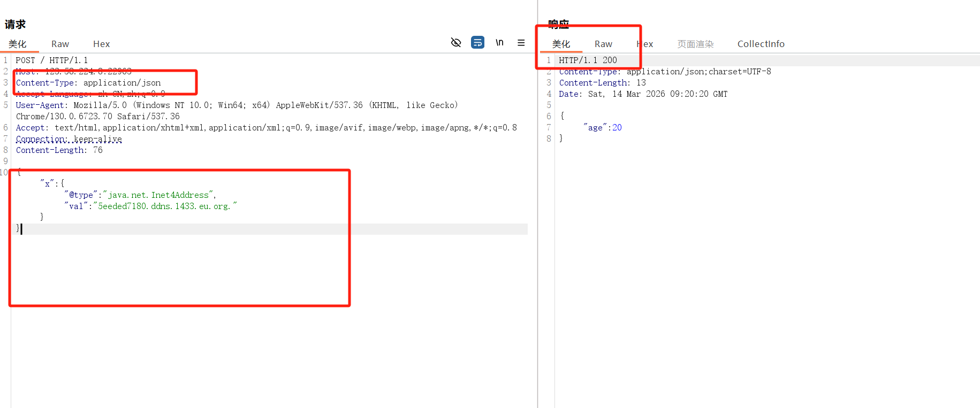Toggle the blue line-wrap icon
This screenshot has height=408, width=980.
tap(477, 43)
